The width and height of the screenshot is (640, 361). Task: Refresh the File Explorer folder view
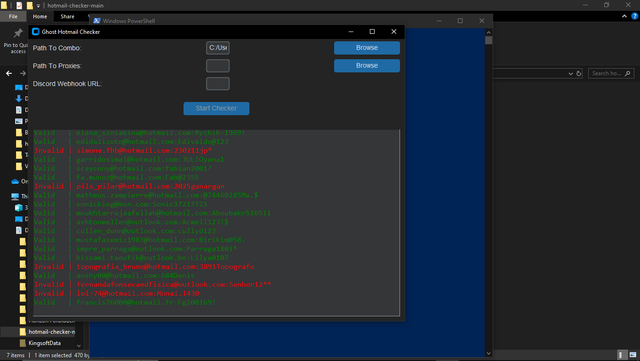pyautogui.click(x=579, y=74)
